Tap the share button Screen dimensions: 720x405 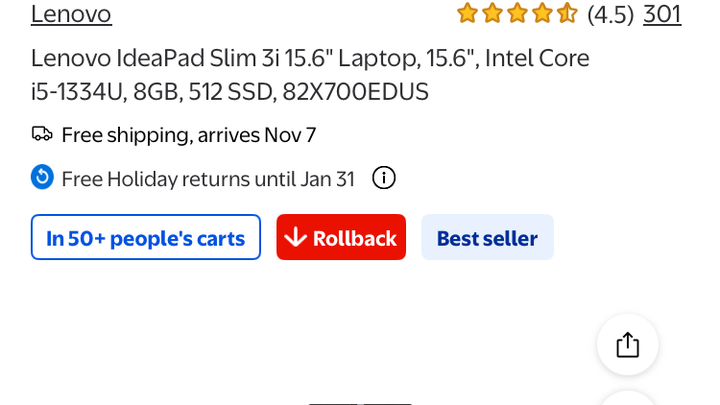pyautogui.click(x=627, y=345)
